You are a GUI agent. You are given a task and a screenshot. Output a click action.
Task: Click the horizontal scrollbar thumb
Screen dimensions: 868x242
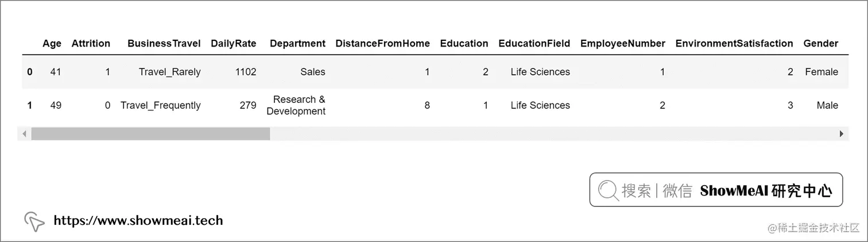(x=150, y=134)
